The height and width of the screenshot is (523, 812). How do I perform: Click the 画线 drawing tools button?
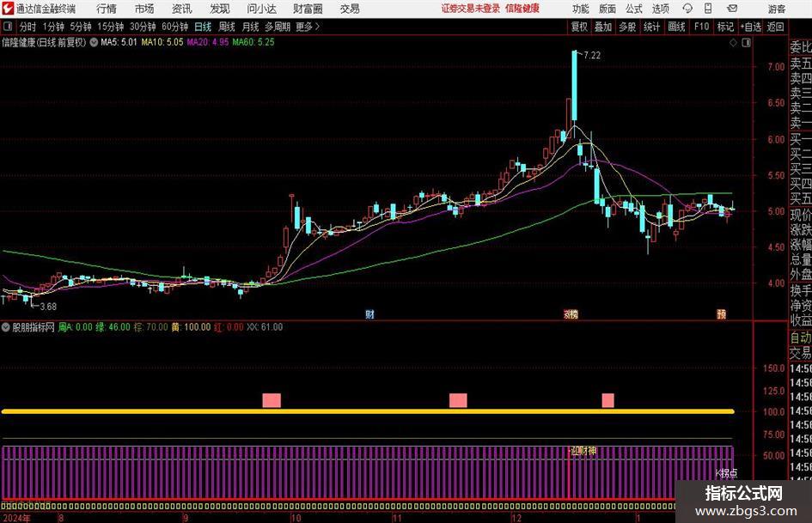676,27
